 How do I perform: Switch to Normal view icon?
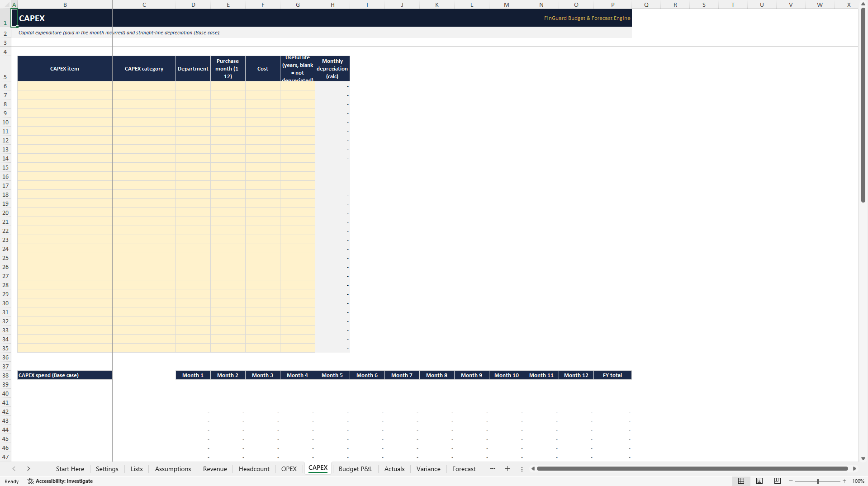(x=741, y=481)
